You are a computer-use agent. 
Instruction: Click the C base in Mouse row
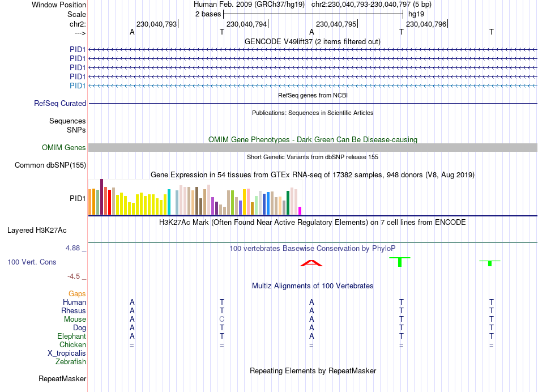pos(221,319)
